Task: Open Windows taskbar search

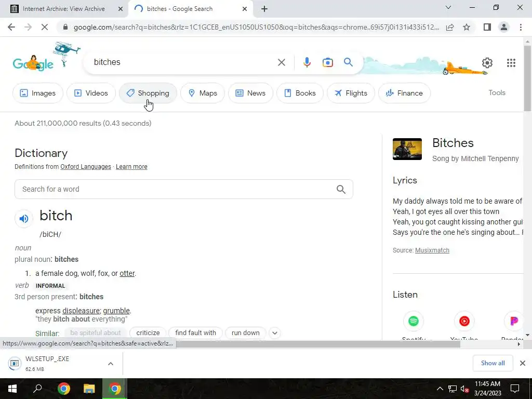Action: tap(37, 389)
